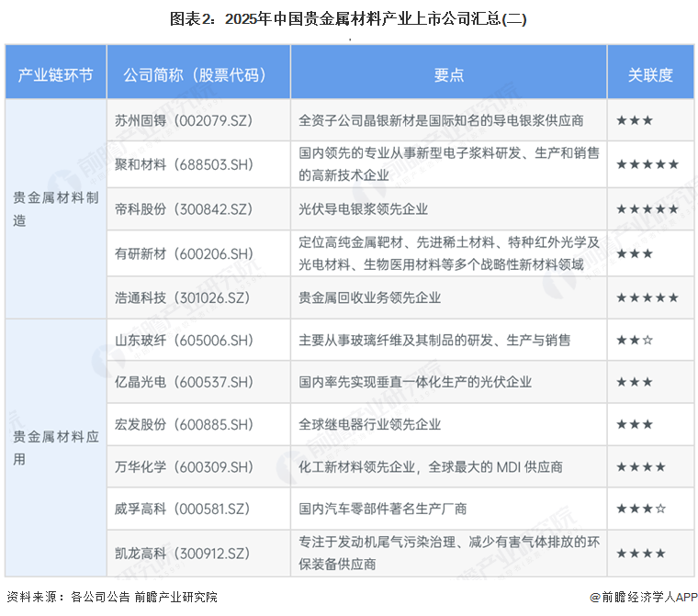Screen dimensions: 698x616
Task: Click the 贵金属材料应用 category cell
Action: pyautogui.click(x=56, y=448)
